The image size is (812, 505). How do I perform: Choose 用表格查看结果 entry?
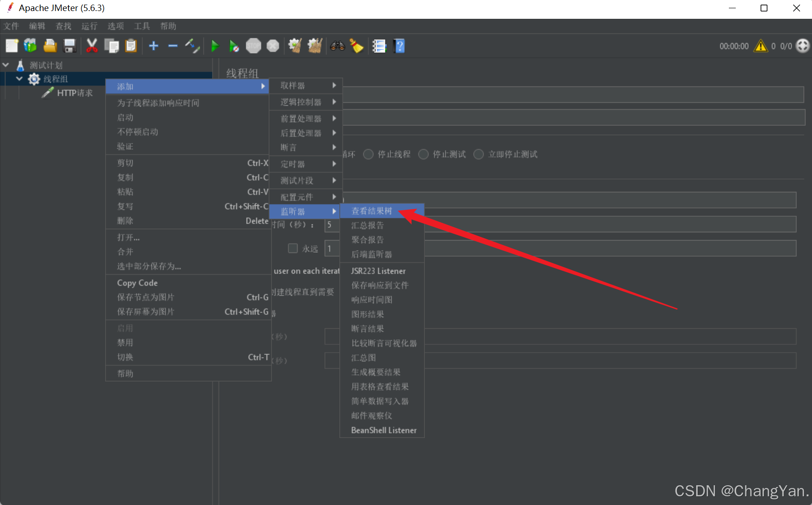click(382, 387)
